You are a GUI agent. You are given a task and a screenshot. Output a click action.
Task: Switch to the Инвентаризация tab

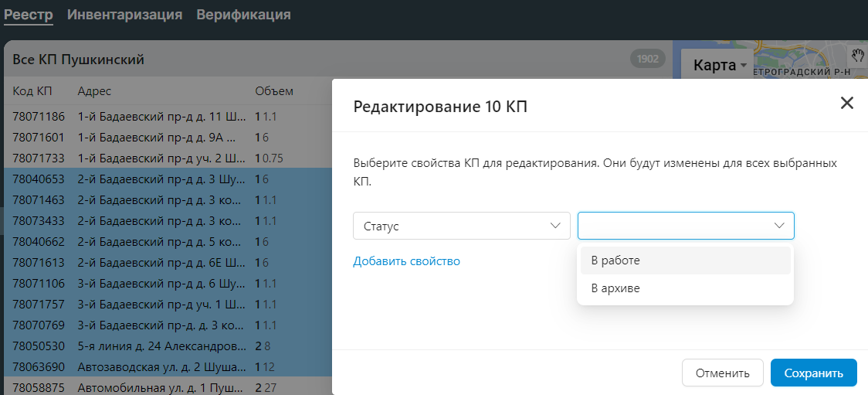tap(124, 15)
